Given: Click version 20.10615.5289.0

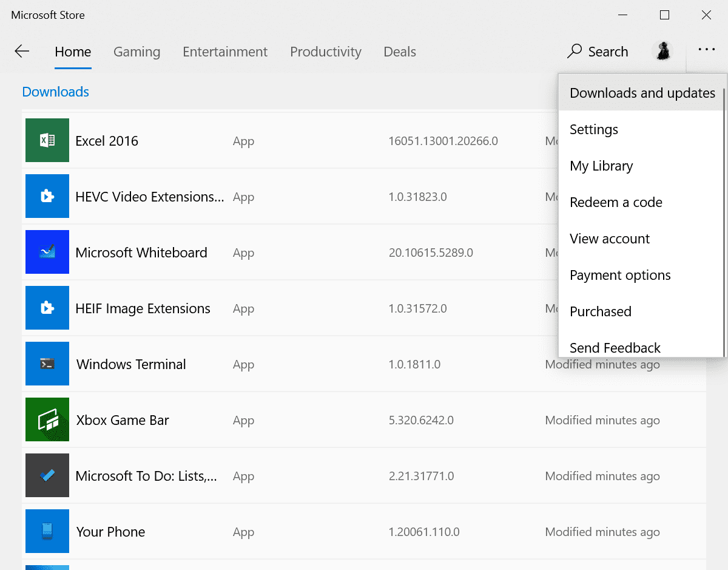Looking at the screenshot, I should [x=431, y=253].
